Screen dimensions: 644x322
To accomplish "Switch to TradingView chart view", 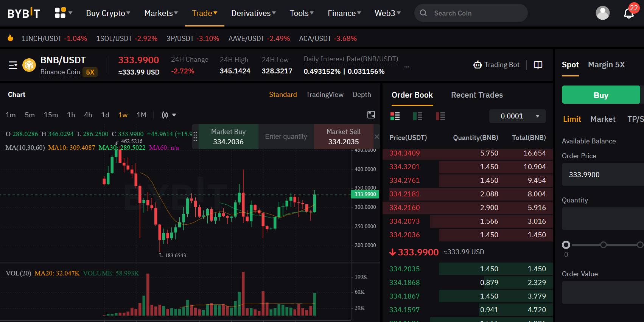I will pos(325,95).
